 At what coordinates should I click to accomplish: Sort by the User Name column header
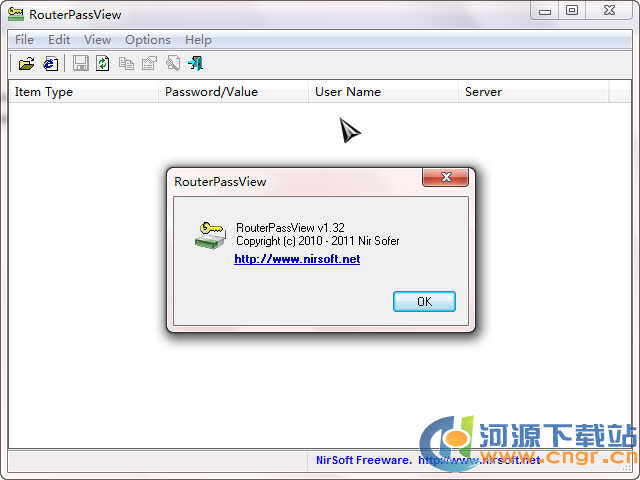(383, 92)
